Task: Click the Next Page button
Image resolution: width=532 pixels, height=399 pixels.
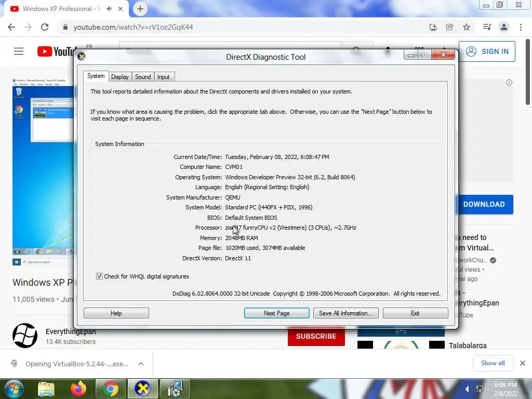Action: 276,313
